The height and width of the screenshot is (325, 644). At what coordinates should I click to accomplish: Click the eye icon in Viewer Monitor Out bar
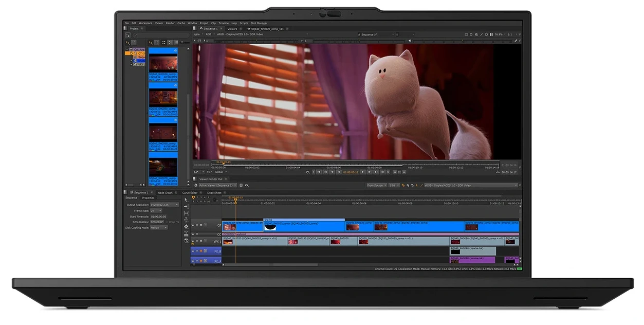[x=247, y=185]
